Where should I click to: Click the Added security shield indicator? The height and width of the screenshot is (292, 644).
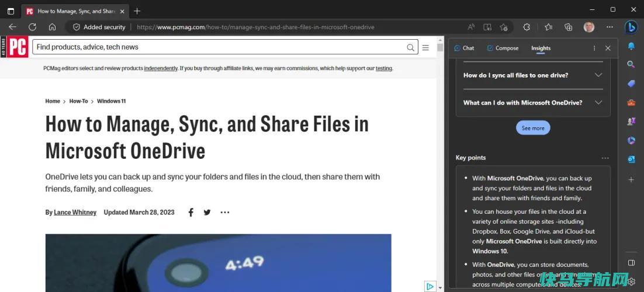(x=99, y=27)
